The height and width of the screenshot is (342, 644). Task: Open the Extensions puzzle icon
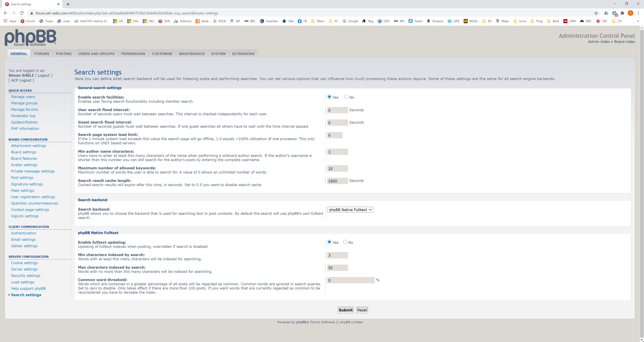623,13
